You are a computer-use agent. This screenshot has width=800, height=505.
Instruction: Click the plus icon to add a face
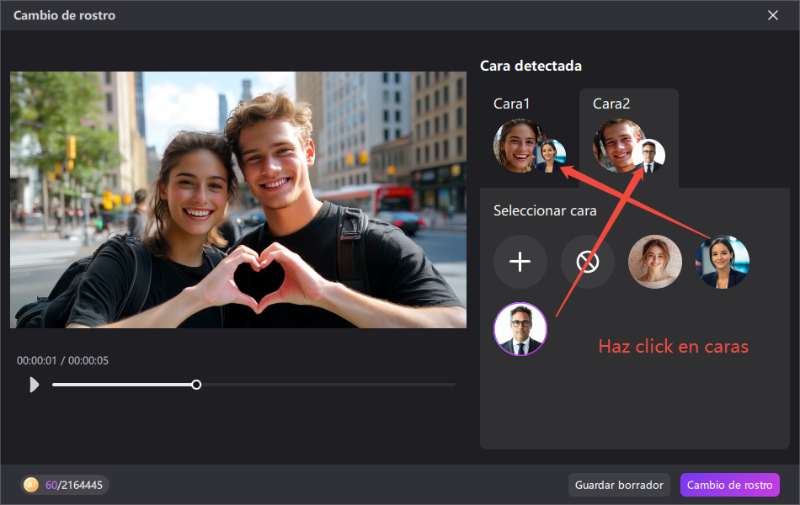[x=520, y=262]
